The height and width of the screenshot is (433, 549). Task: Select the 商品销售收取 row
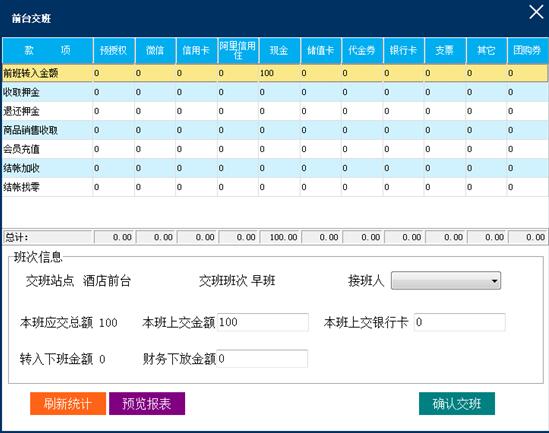coord(275,130)
